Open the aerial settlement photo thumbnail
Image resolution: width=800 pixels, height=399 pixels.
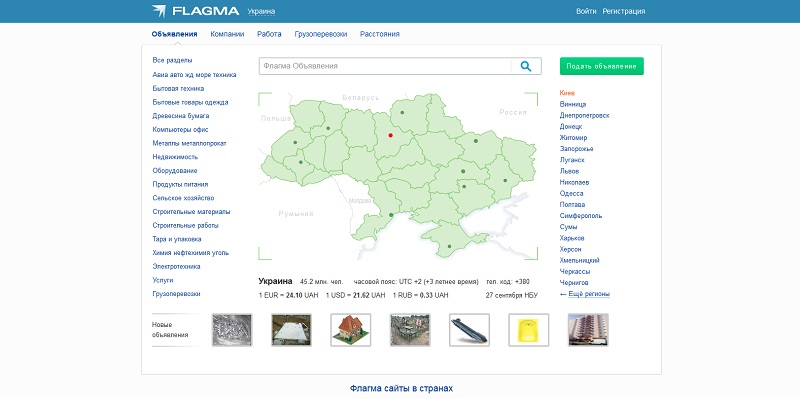[410, 330]
